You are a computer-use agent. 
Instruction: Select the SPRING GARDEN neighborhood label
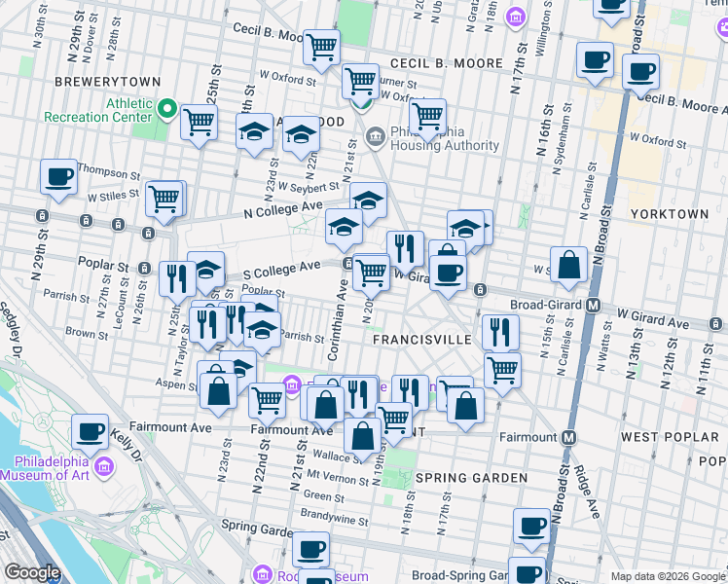coord(472,478)
